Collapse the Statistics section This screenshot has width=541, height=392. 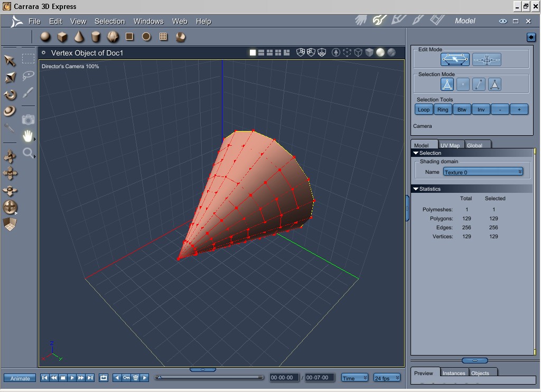click(416, 189)
